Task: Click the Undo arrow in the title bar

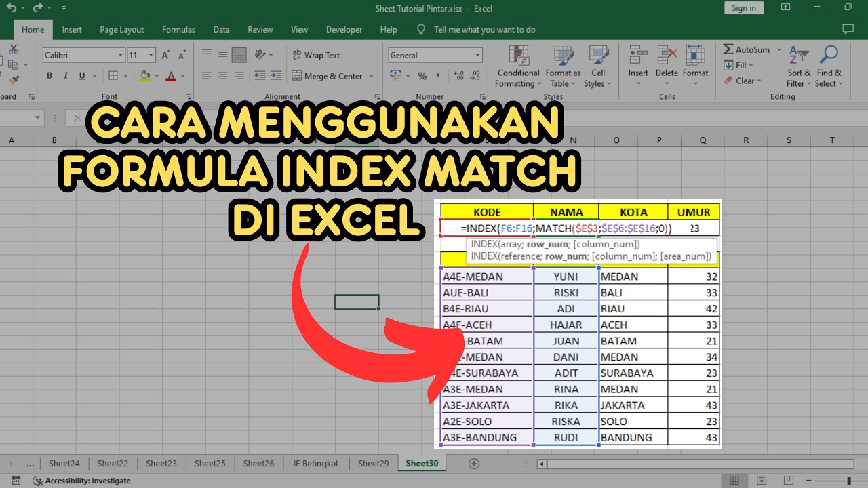Action: (12, 8)
